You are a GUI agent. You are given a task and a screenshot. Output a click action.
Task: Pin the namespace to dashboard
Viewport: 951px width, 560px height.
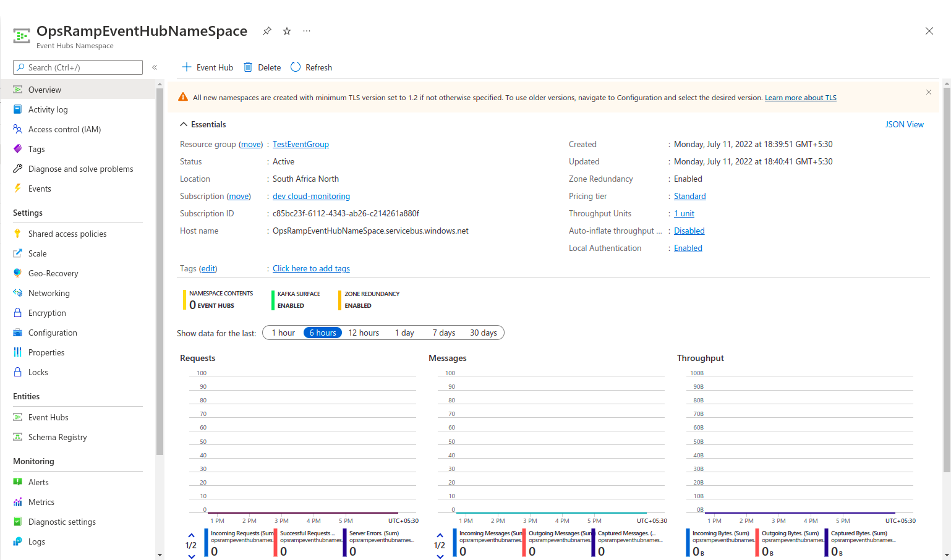[267, 31]
